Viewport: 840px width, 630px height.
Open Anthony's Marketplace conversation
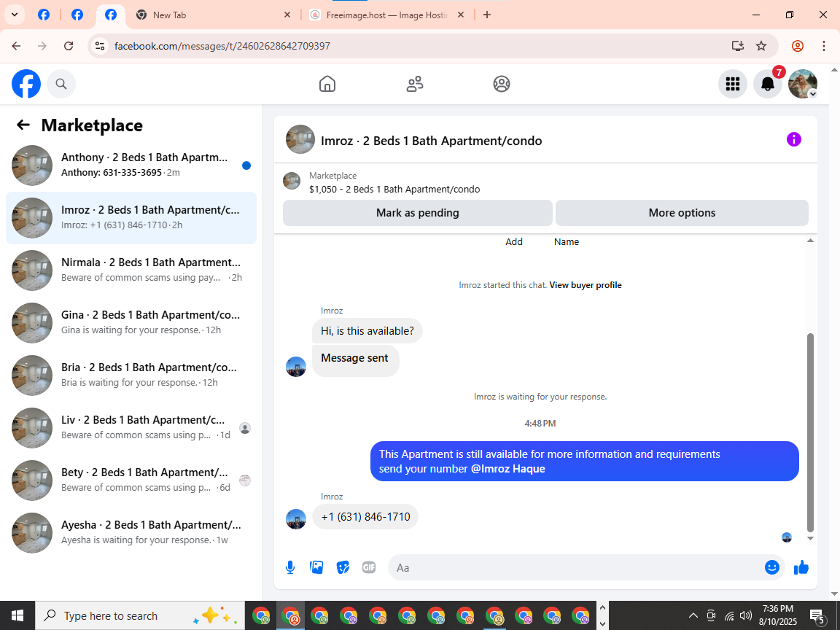pyautogui.click(x=131, y=165)
